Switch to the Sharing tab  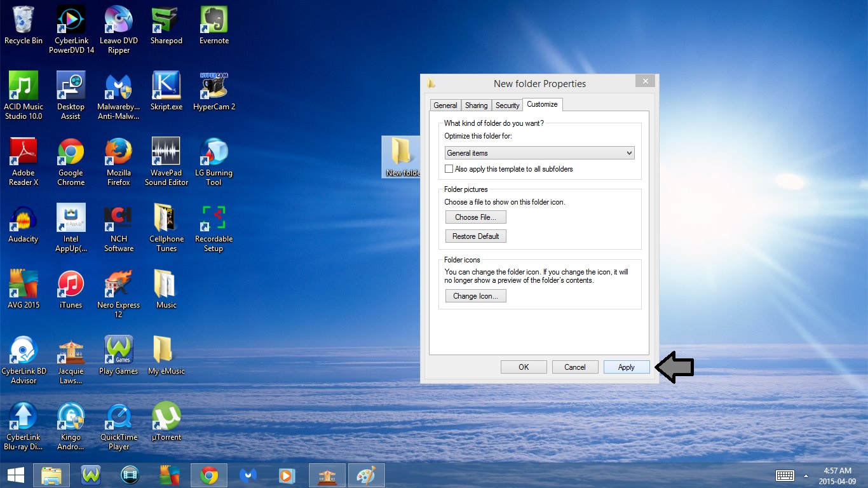[476, 105]
